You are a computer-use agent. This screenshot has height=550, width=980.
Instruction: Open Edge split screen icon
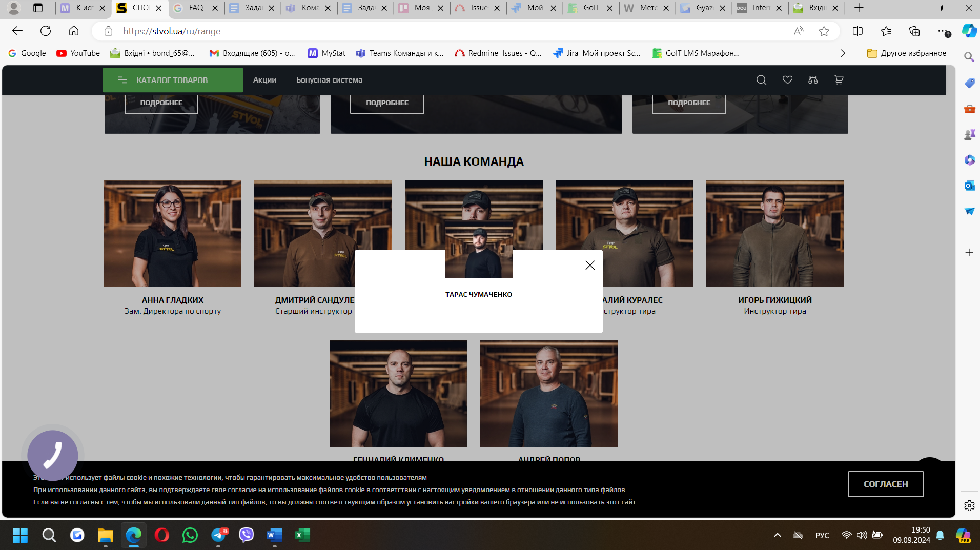tap(857, 31)
